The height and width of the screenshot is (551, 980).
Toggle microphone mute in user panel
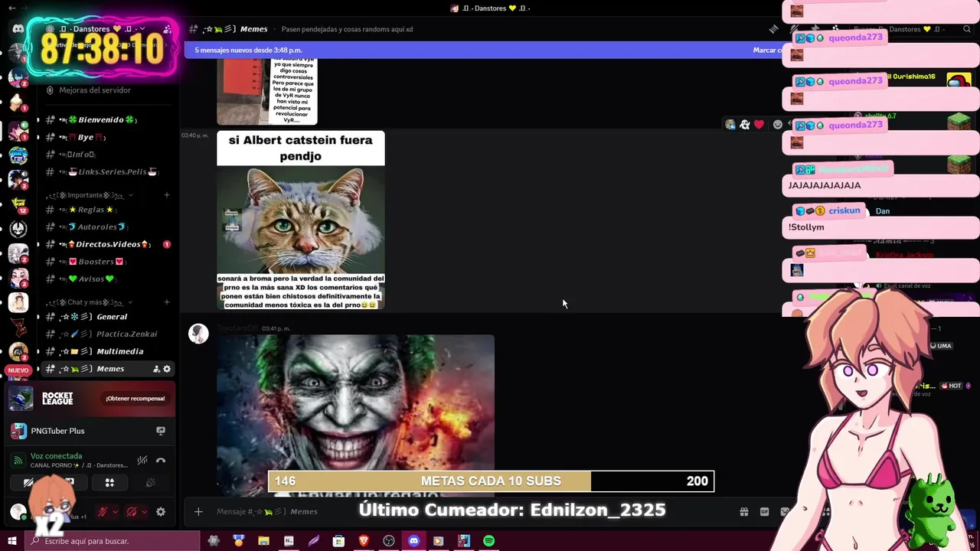point(102,512)
